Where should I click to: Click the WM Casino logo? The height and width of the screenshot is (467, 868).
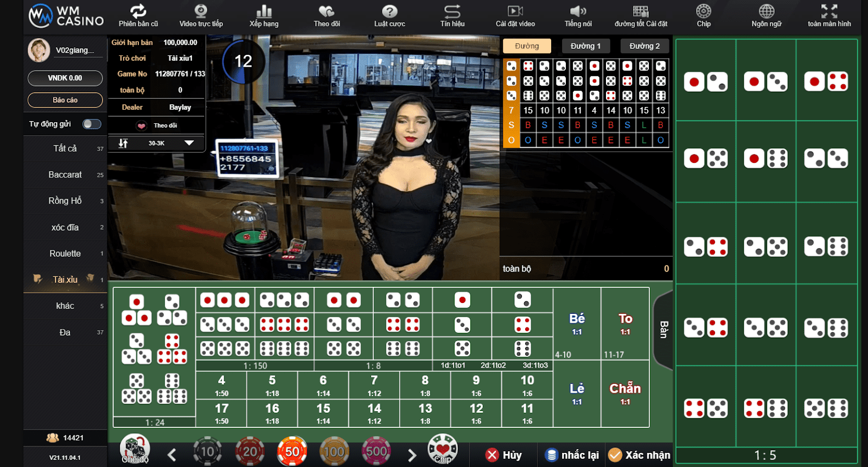click(x=66, y=16)
